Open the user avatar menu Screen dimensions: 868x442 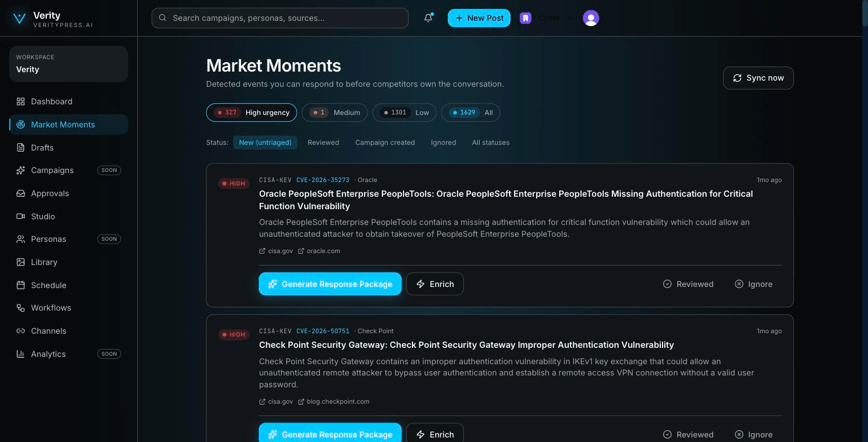click(x=591, y=18)
